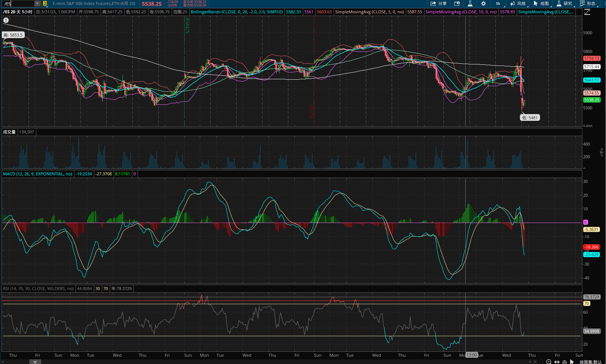Click the Share (分享) button
This screenshot has width=606, height=364.
pyautogui.click(x=439, y=3)
